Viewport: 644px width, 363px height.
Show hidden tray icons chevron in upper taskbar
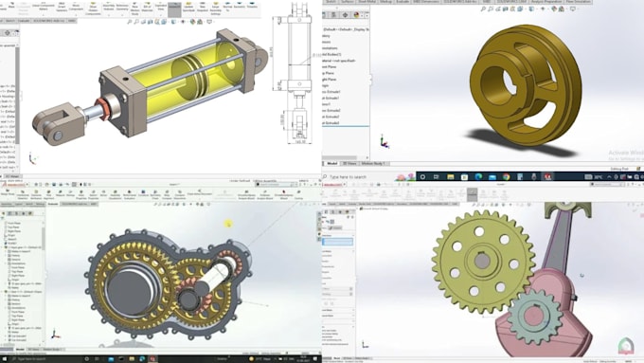coord(609,177)
